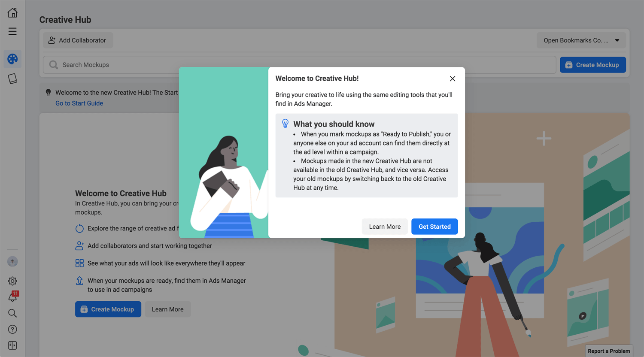The height and width of the screenshot is (357, 644).
Task: Click the lightbulb icon beside What you should know
Action: pyautogui.click(x=285, y=124)
